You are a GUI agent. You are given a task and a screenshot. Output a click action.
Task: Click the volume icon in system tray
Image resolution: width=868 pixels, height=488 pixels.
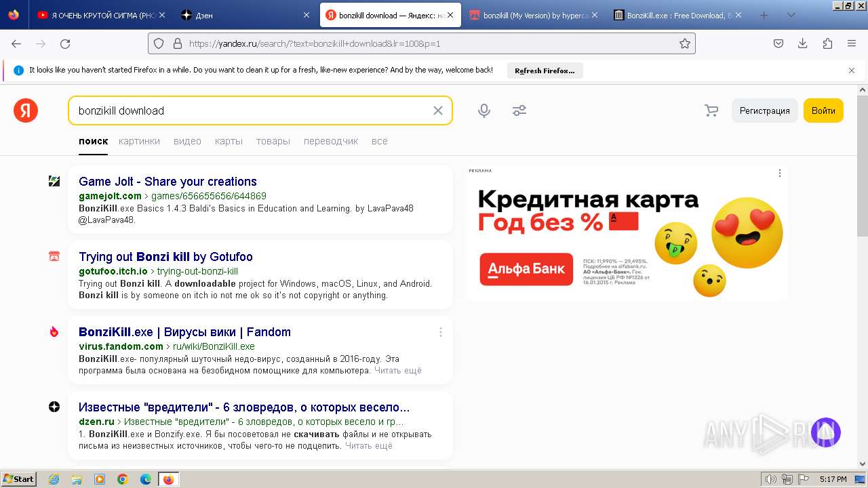point(772,479)
